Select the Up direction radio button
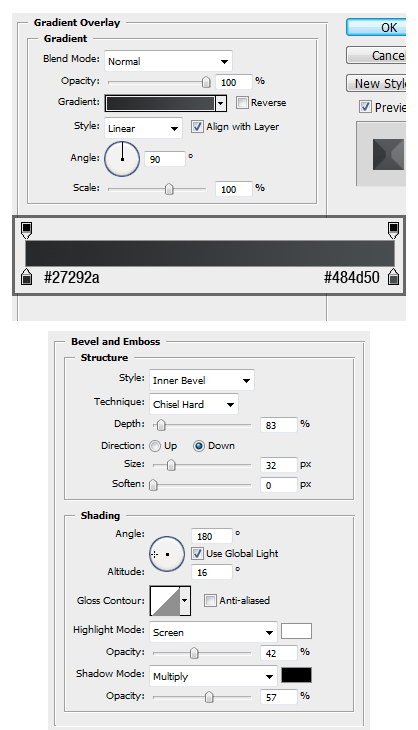418x730 pixels. tap(155, 446)
